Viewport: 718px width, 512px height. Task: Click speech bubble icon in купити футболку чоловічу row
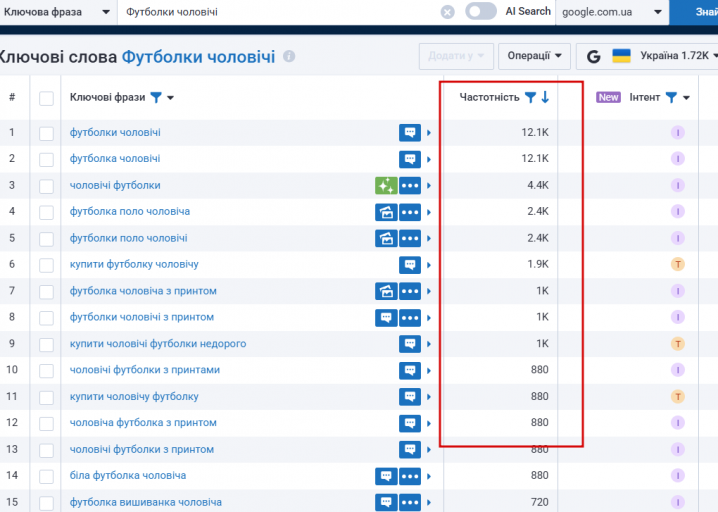pos(410,265)
